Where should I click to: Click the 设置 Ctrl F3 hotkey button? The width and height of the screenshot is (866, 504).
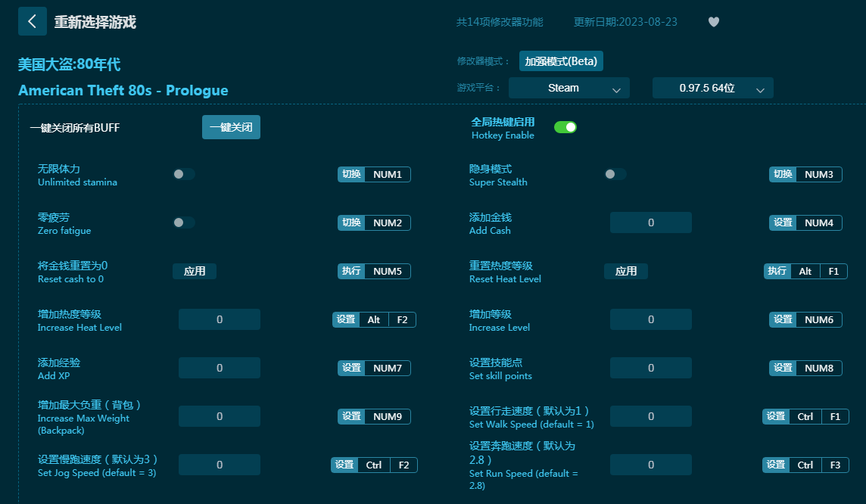[805, 465]
